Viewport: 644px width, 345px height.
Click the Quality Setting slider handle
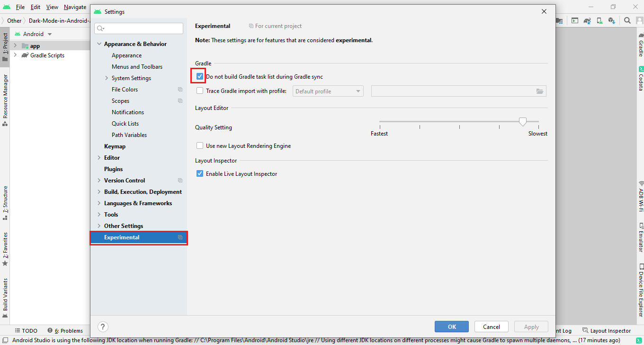522,122
